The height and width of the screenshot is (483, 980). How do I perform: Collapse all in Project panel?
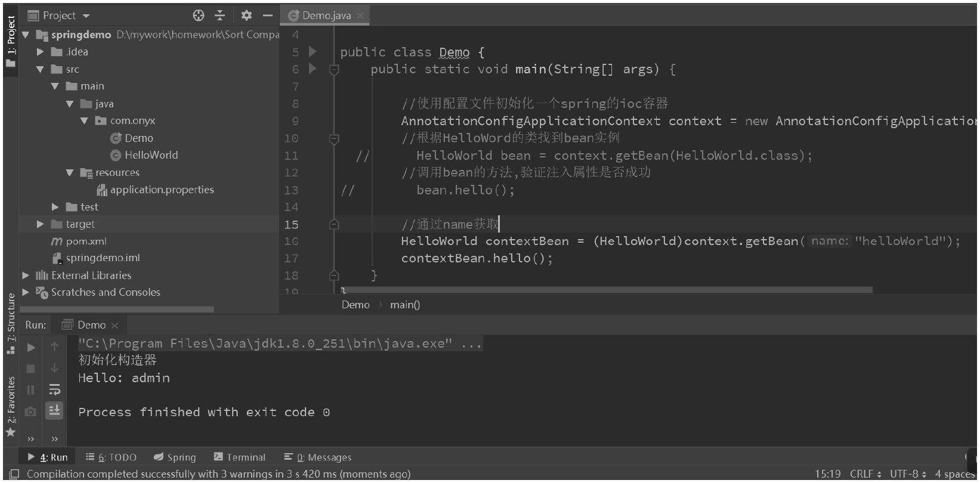[220, 16]
